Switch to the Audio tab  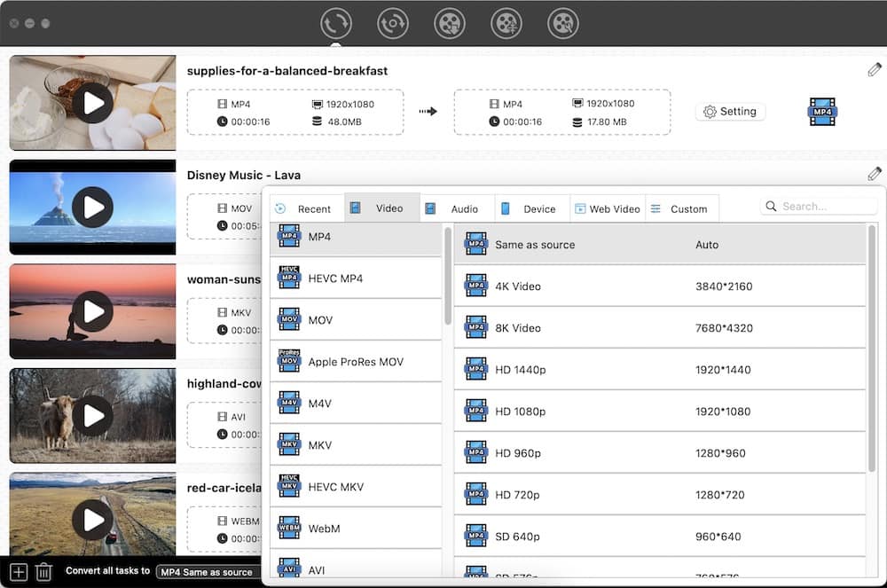point(456,208)
